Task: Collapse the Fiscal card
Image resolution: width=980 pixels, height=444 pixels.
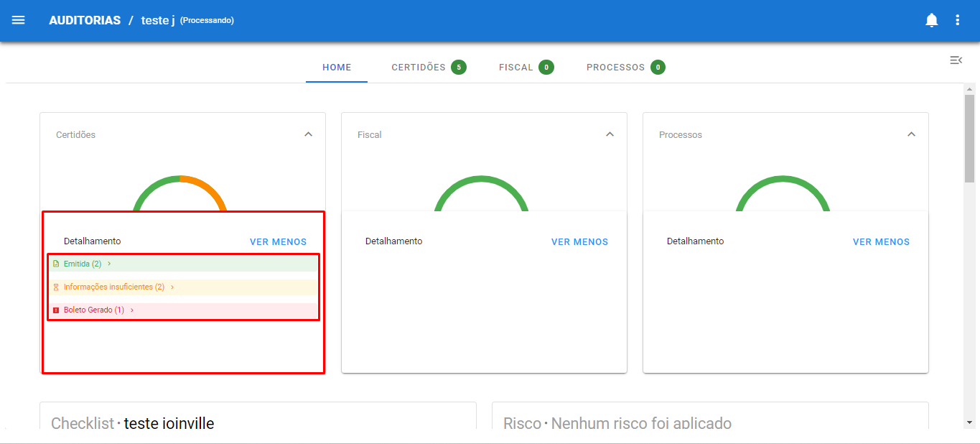Action: click(x=610, y=134)
